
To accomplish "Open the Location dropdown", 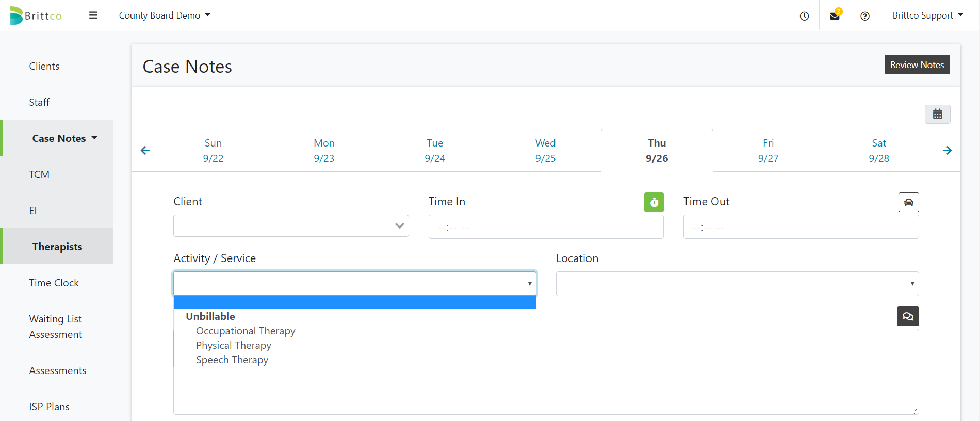I will pos(737,284).
